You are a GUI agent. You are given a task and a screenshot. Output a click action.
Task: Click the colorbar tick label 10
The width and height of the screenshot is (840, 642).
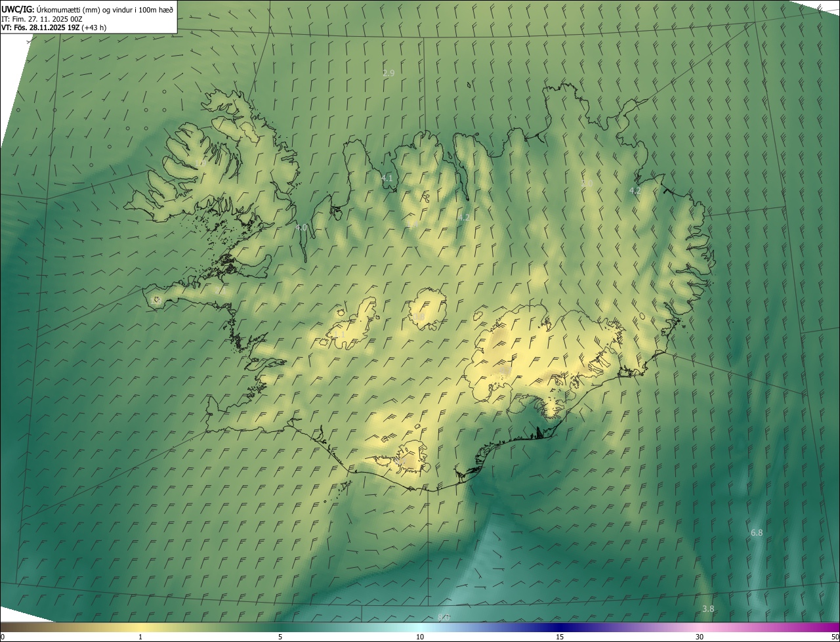(x=420, y=637)
